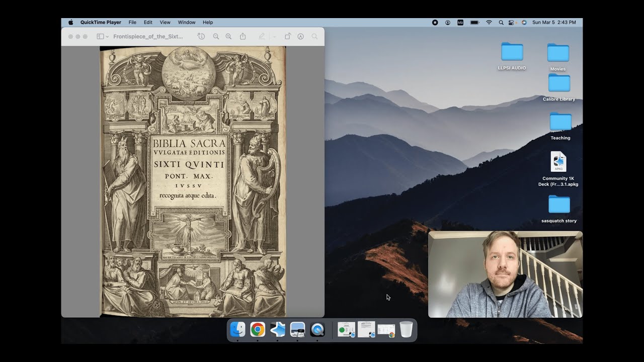This screenshot has width=644, height=362.
Task: Open the Apple menu
Action: tap(70, 22)
